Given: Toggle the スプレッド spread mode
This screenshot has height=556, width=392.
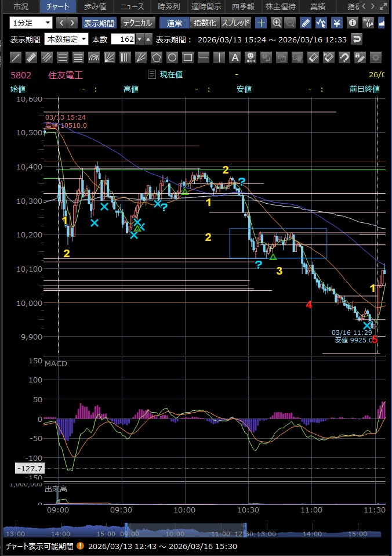Looking at the screenshot, I should pos(235,23).
